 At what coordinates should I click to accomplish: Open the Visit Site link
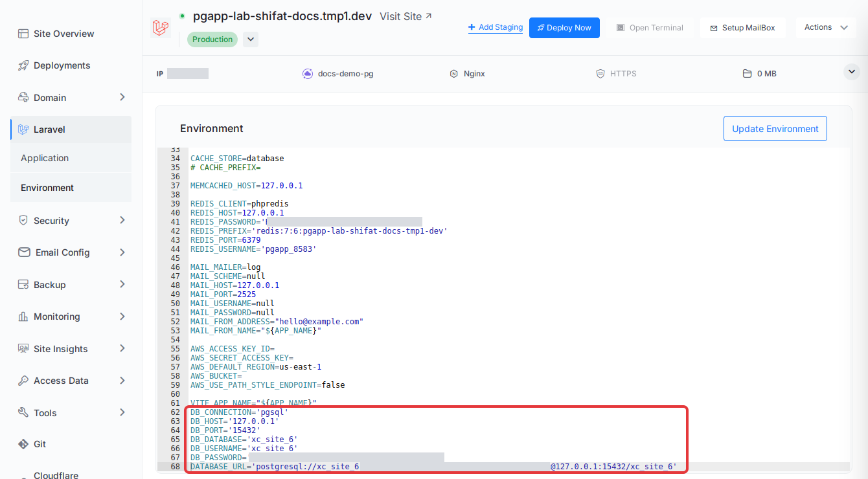406,16
